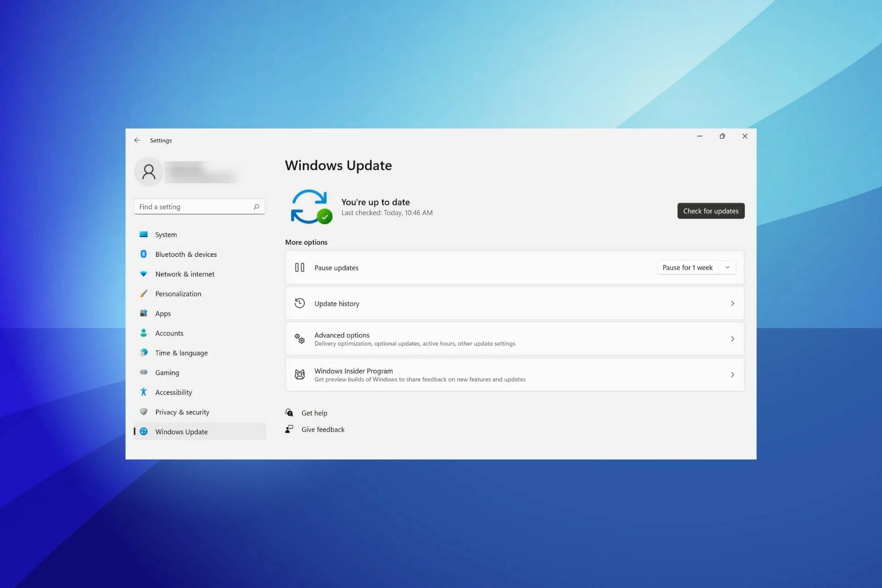Viewport: 882px width, 588px height.
Task: Expand Advanced options via right chevron
Action: click(x=732, y=339)
